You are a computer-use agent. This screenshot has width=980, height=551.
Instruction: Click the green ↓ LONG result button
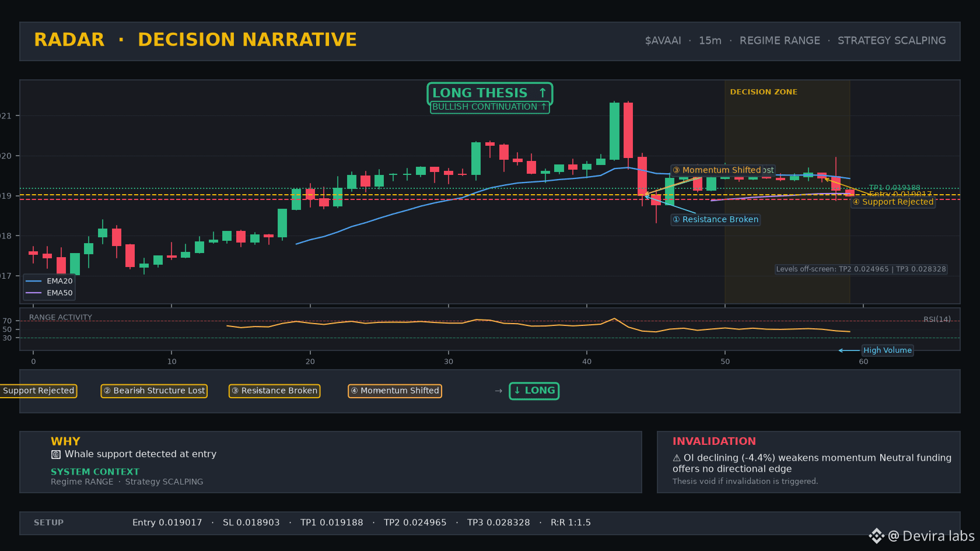[x=534, y=391]
